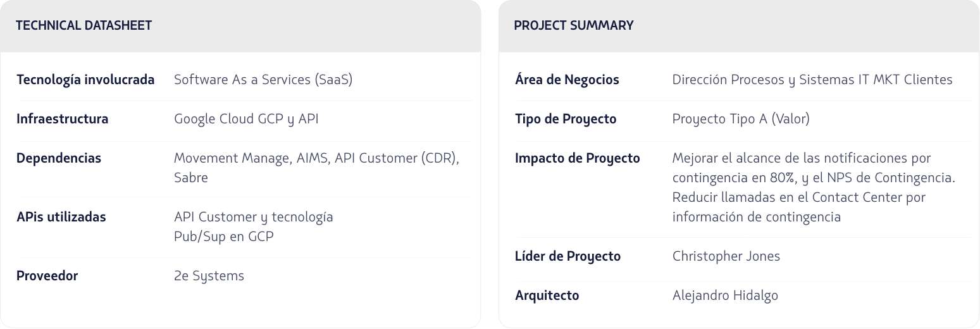Click project leader name Christopher Jones
The height and width of the screenshot is (329, 980).
tap(726, 256)
